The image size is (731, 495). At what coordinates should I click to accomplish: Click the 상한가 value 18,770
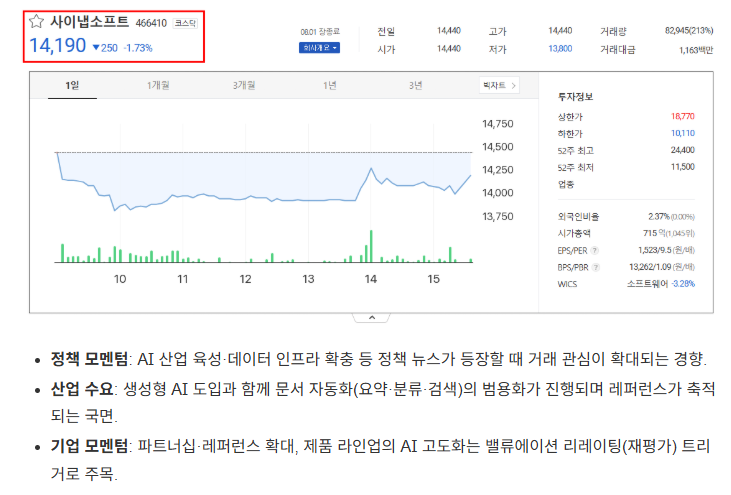tap(683, 116)
